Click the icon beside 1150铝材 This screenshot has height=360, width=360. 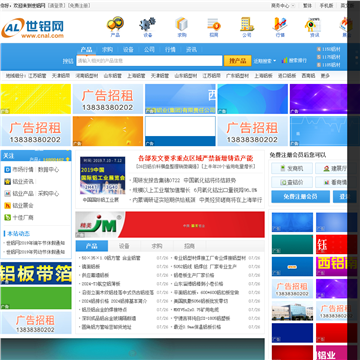tap(319, 49)
